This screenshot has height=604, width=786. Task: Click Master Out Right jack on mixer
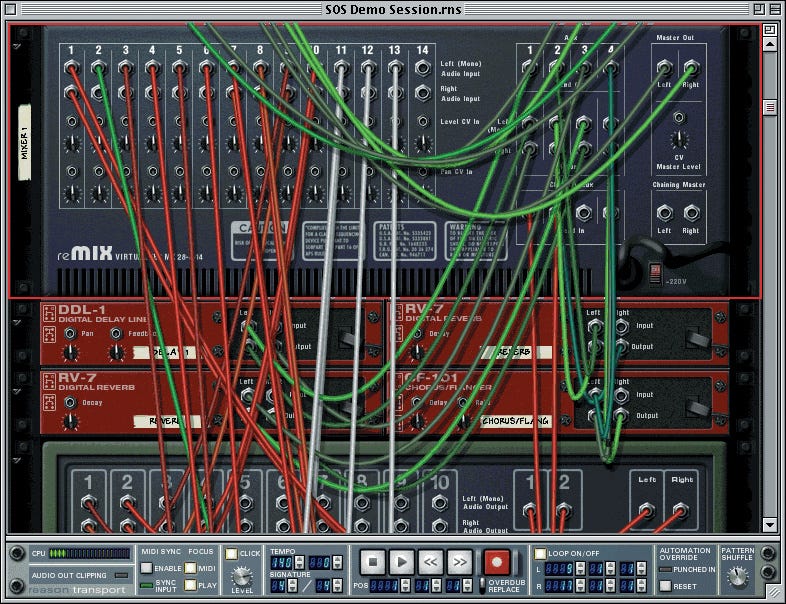point(691,67)
